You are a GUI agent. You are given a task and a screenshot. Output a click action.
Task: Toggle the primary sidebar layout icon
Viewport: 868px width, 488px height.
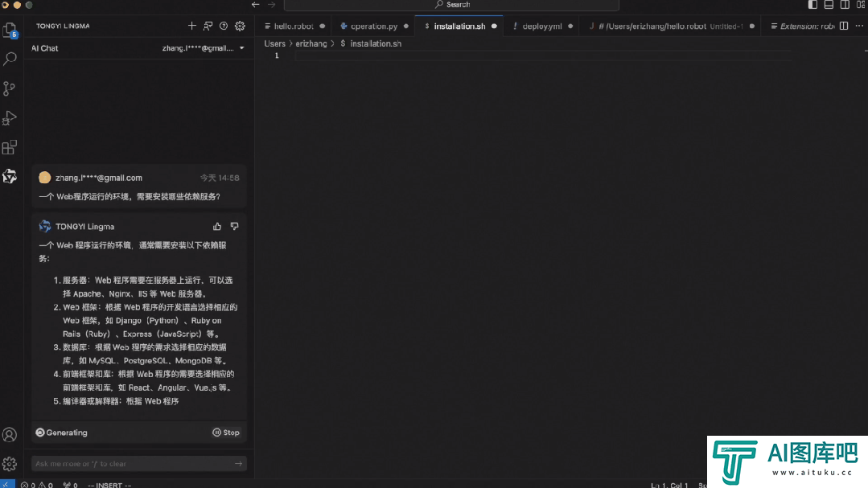click(812, 5)
